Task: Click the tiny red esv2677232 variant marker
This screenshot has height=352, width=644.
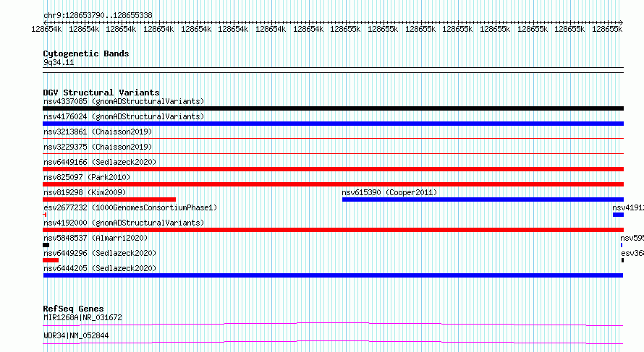Action: 44,215
